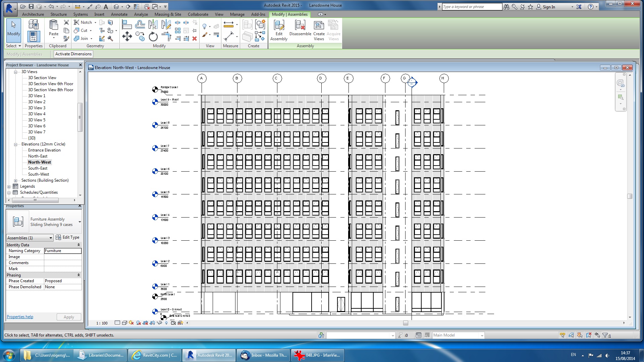644x362 pixels.
Task: Select the Rotate tool icon
Action: (x=153, y=37)
